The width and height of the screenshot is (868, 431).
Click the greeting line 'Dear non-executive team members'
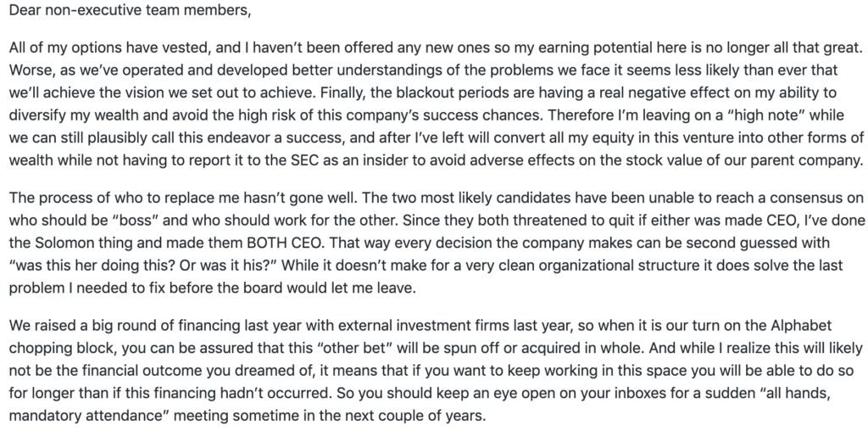(x=130, y=11)
